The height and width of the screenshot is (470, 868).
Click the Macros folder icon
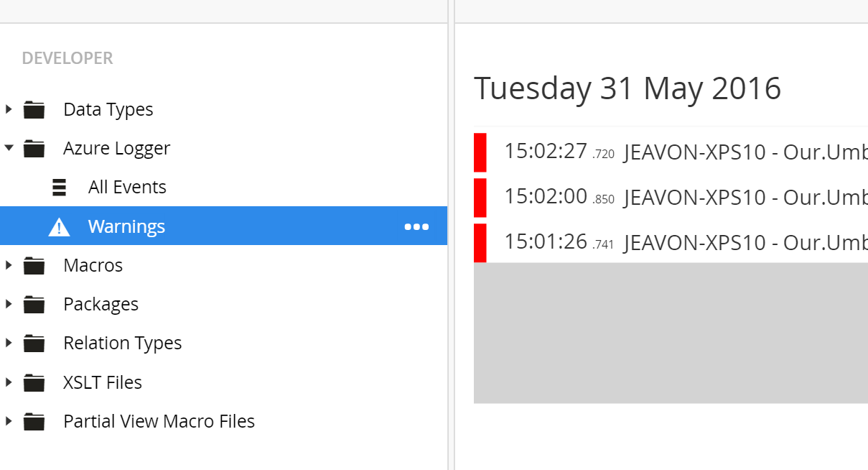tap(34, 266)
